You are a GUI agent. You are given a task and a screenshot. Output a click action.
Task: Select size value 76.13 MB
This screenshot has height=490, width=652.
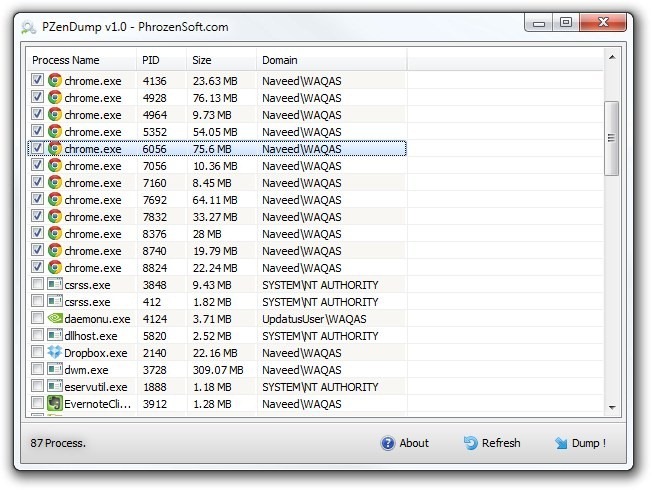coord(215,98)
